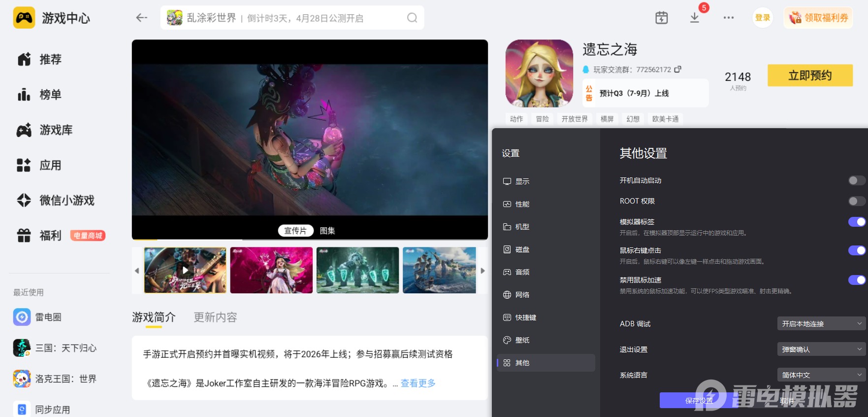
Task: Go back using the left arrow icon
Action: click(x=142, y=18)
